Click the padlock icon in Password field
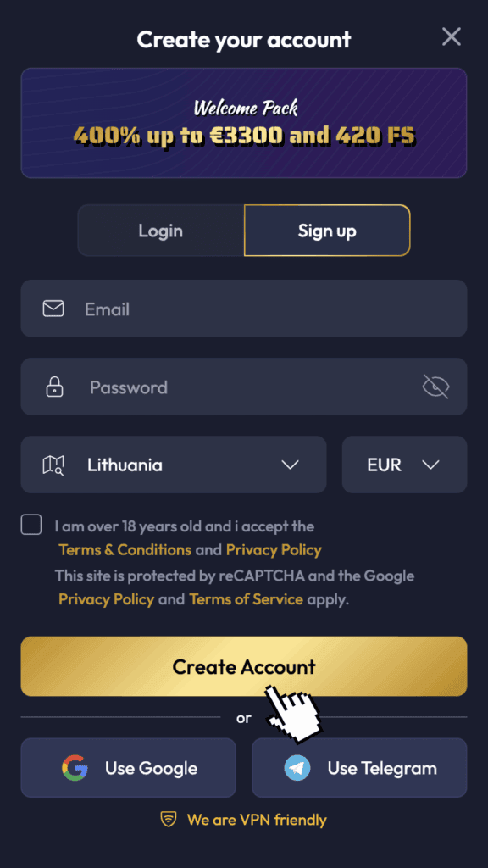Screen dimensions: 488x868 [x=53, y=387]
